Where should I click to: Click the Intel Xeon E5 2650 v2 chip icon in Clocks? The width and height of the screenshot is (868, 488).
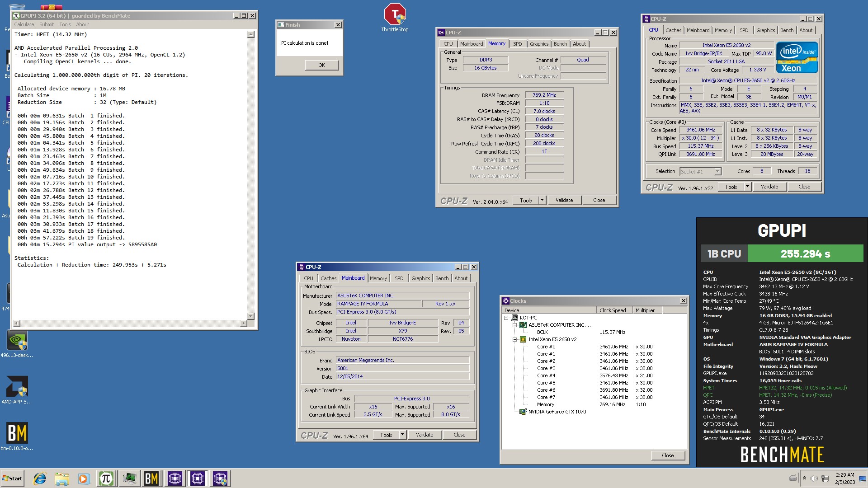(x=523, y=339)
